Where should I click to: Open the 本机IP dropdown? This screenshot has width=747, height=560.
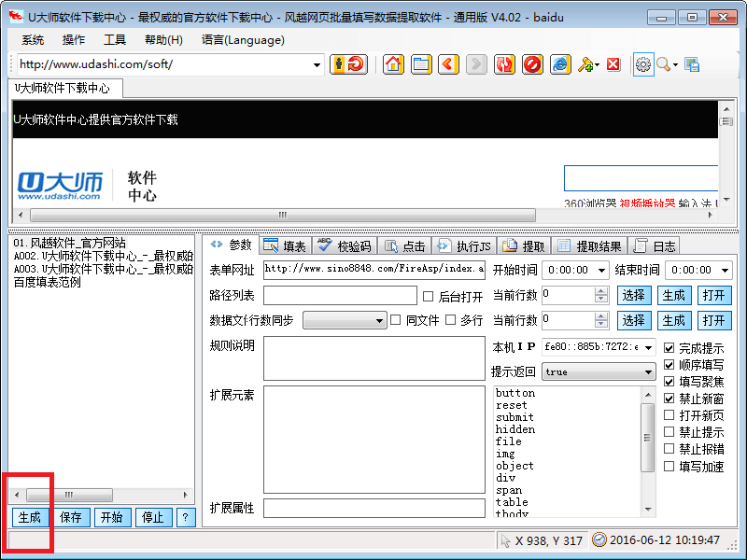click(649, 347)
